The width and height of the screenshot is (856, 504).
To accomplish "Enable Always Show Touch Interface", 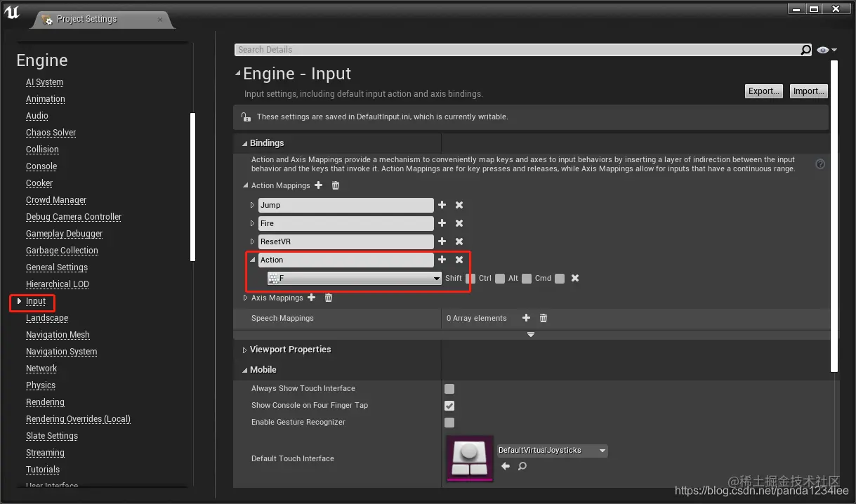I will [x=449, y=389].
